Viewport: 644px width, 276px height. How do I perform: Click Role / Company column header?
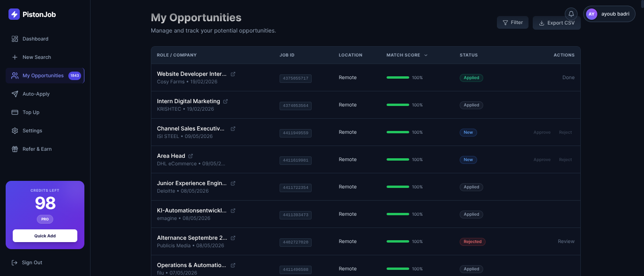pyautogui.click(x=177, y=55)
